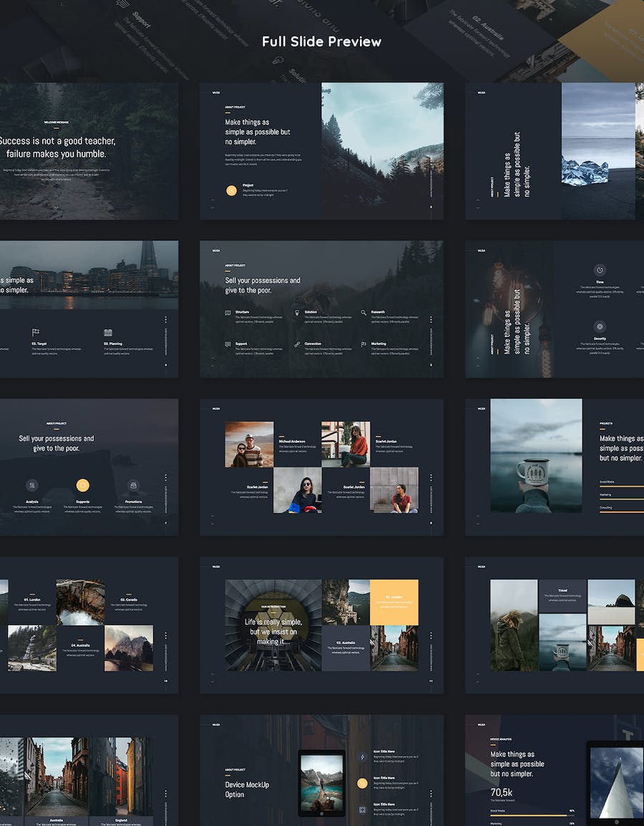Click the Security circle icon
The height and width of the screenshot is (826, 644).
point(600,326)
